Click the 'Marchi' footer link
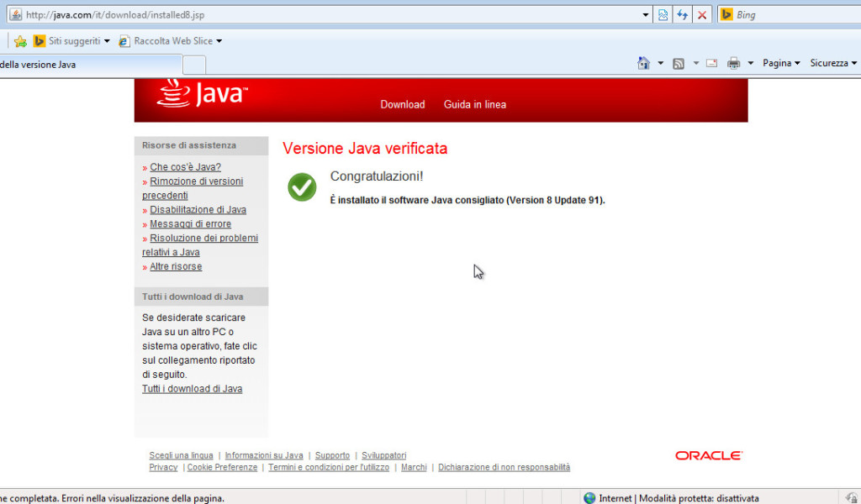Viewport: 861px width, 504px height. click(x=414, y=467)
